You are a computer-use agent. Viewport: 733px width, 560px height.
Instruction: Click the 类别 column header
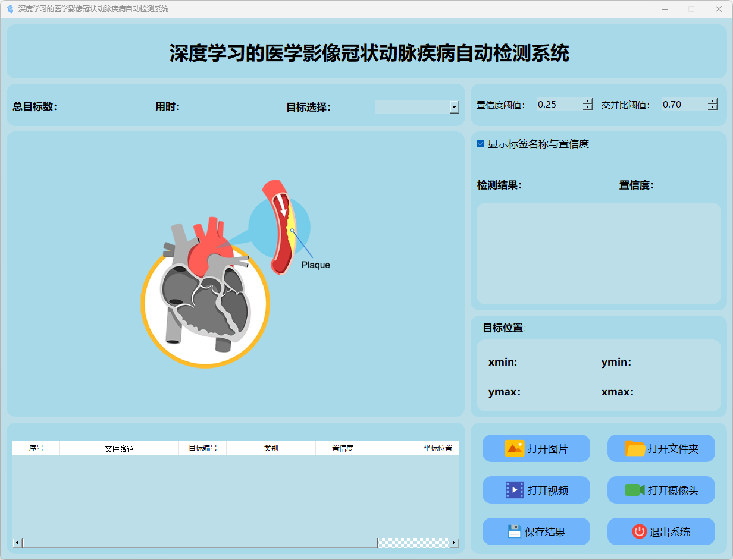point(271,448)
